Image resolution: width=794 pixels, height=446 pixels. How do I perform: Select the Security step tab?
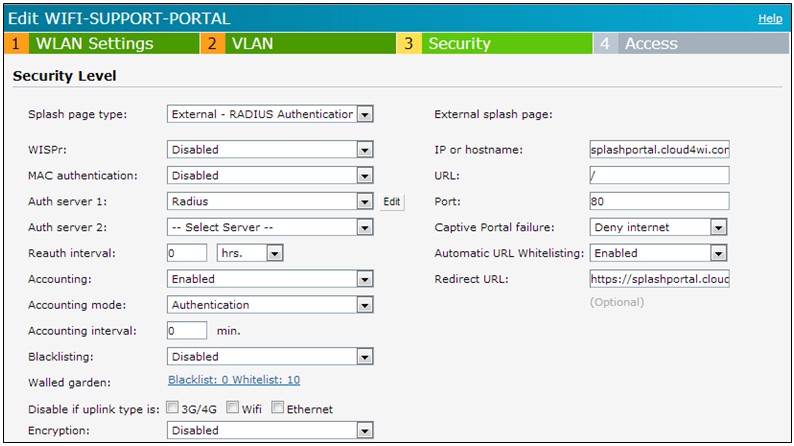coord(459,44)
